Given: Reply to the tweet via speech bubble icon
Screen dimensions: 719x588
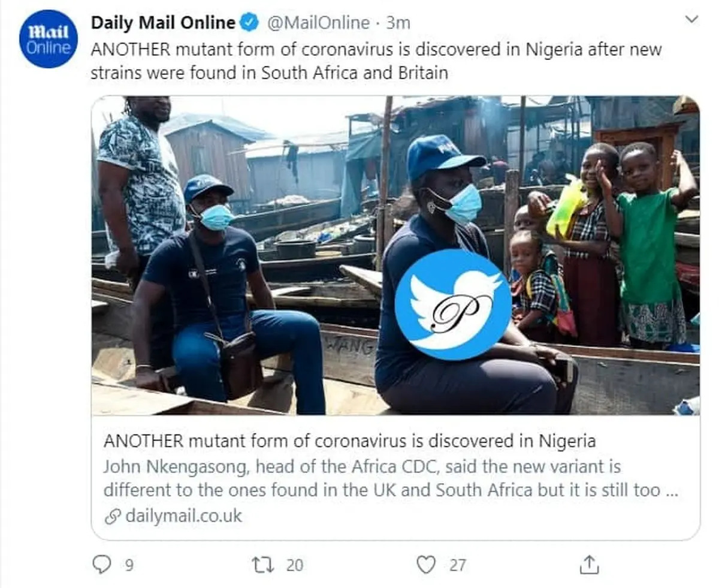Looking at the screenshot, I should click(x=102, y=564).
